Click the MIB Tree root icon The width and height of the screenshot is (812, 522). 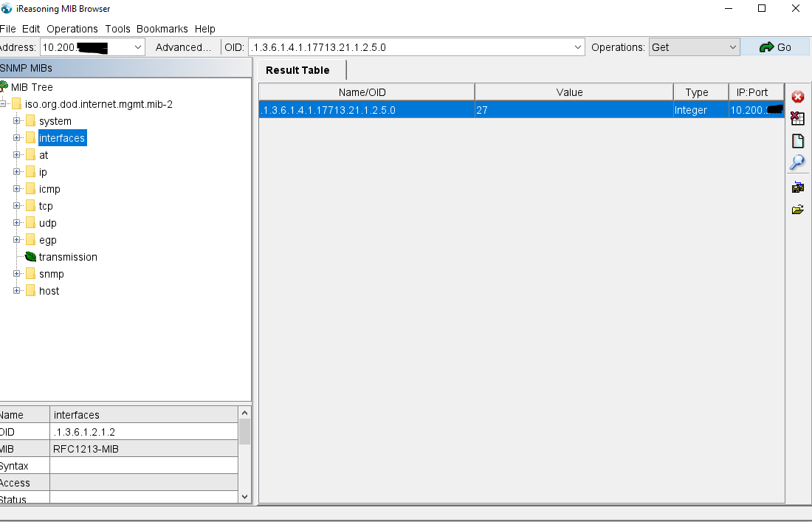4,86
